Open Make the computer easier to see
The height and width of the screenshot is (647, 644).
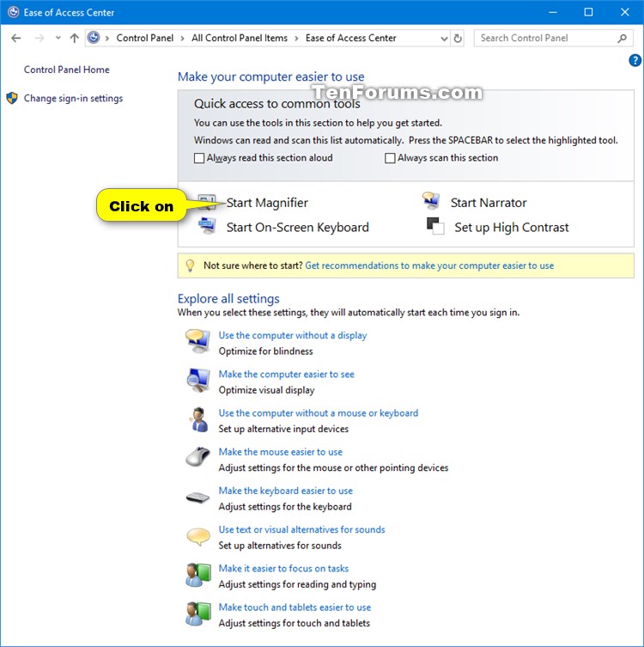pyautogui.click(x=287, y=374)
